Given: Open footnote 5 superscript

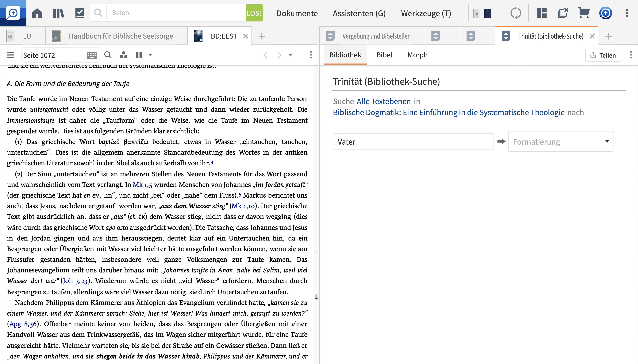Looking at the screenshot, I should pyautogui.click(x=240, y=195).
